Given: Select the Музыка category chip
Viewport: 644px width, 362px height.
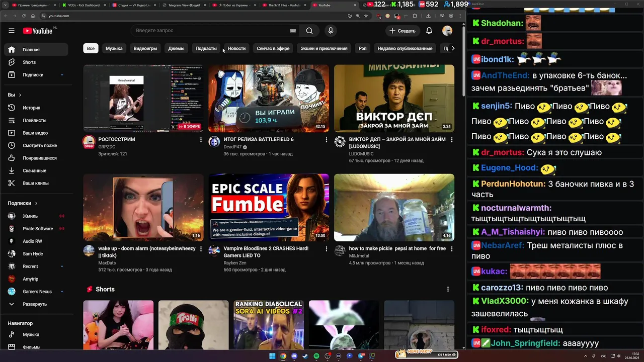Looking at the screenshot, I should 114,48.
